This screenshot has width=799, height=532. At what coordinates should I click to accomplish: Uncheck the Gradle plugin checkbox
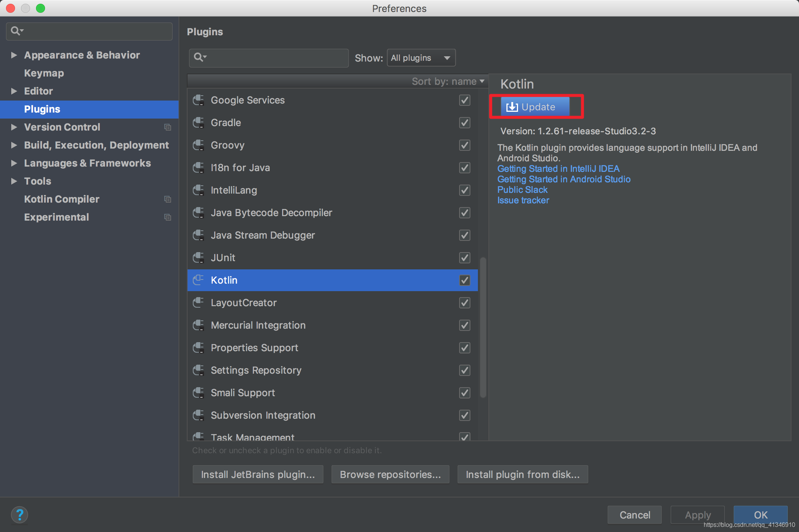[x=465, y=123]
